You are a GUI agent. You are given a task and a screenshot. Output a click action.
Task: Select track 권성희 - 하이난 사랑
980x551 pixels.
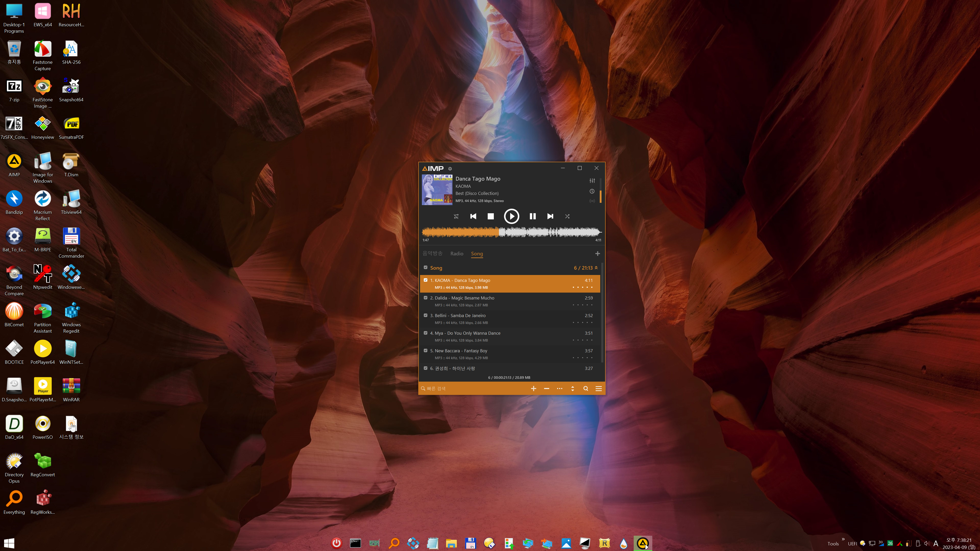point(510,368)
